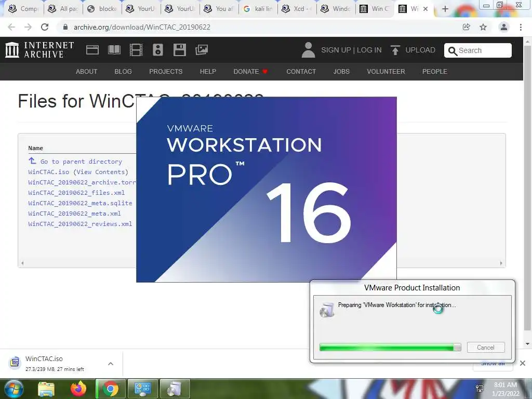
Task: Click the SIGN UP link
Action: 336,50
